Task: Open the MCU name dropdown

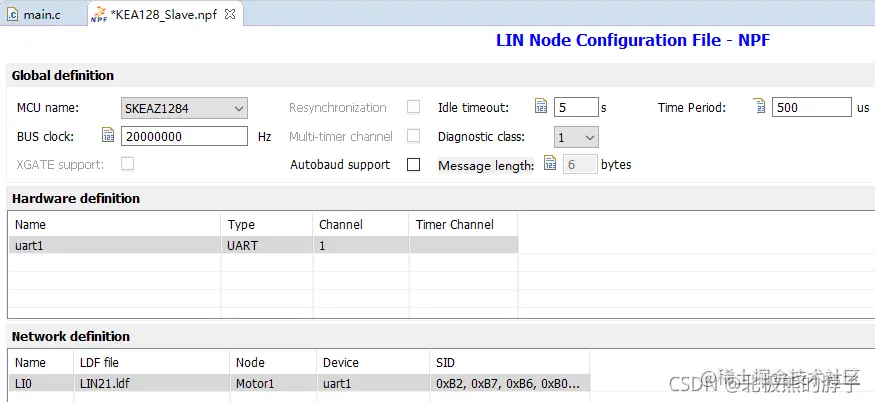Action: click(x=184, y=108)
